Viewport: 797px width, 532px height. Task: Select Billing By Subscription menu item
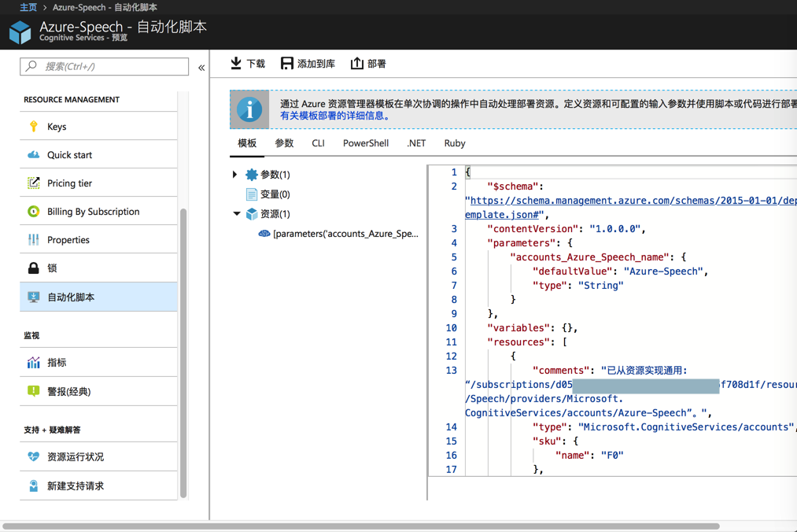[98, 212]
